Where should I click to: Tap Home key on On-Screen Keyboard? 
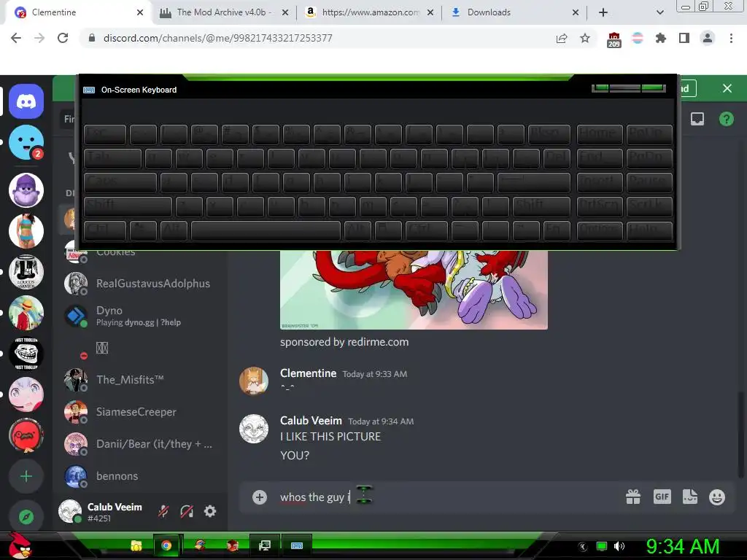(x=600, y=135)
